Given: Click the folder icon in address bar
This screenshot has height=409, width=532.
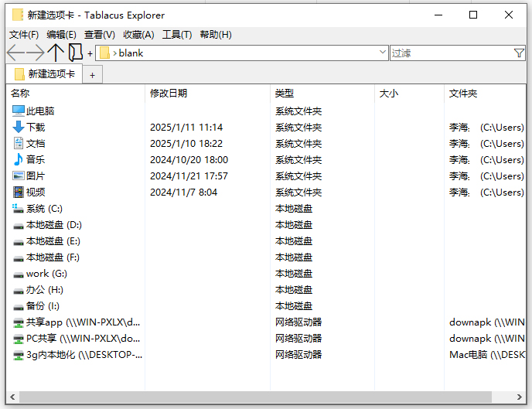Looking at the screenshot, I should click(x=104, y=53).
